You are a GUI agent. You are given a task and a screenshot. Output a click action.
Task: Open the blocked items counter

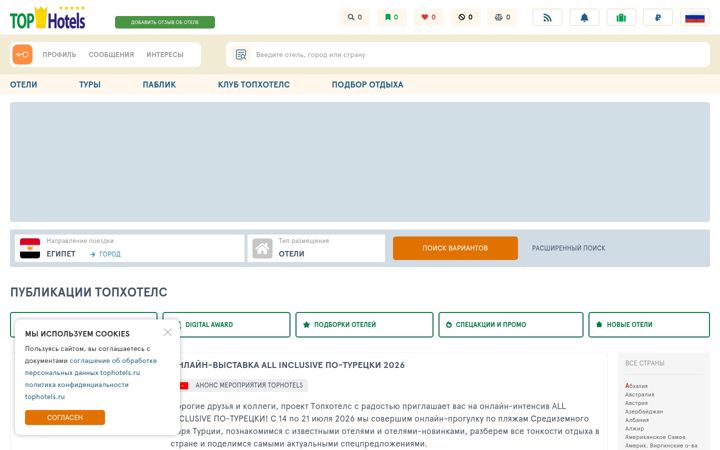pyautogui.click(x=465, y=17)
